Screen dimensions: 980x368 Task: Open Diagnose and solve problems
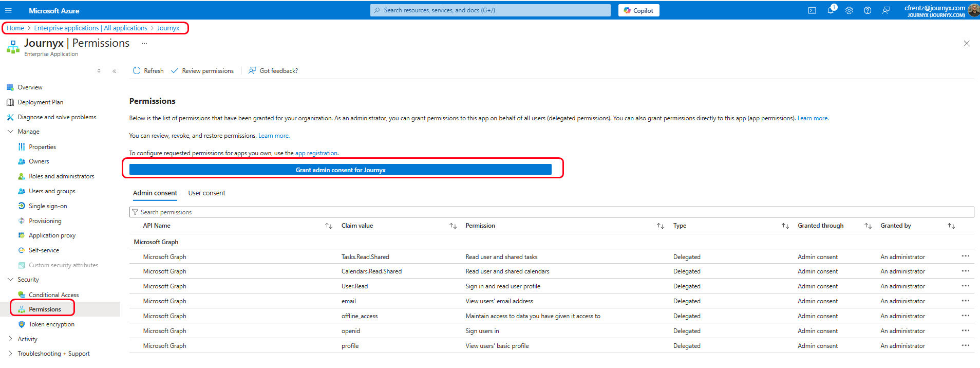point(56,117)
